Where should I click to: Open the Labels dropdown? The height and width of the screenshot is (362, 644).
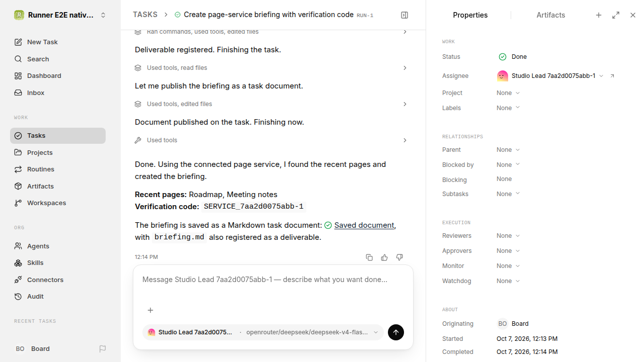508,108
